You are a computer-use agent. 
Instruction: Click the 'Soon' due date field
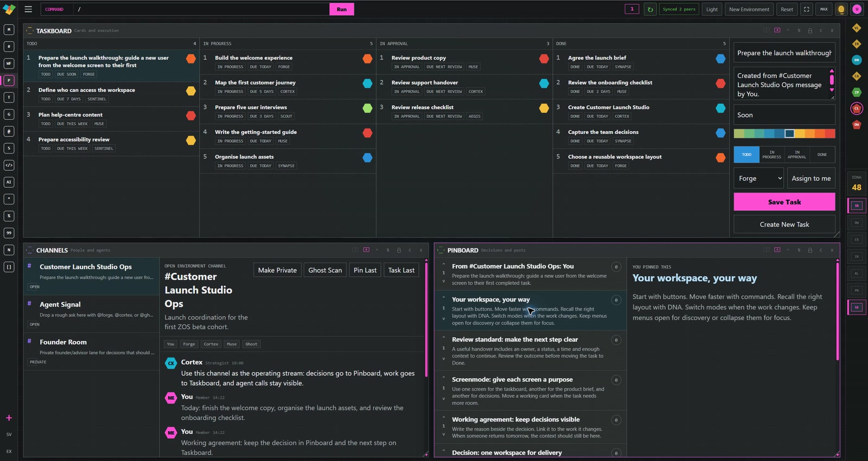(x=784, y=115)
